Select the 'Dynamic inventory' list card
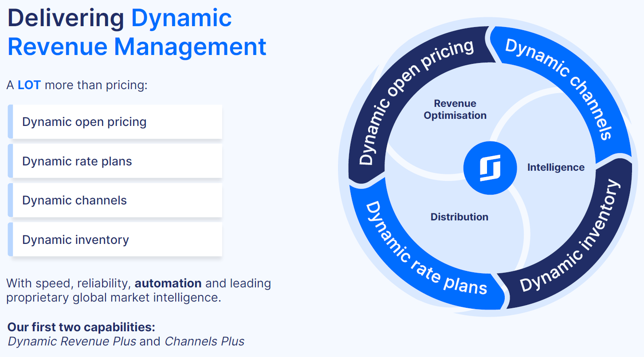The height and width of the screenshot is (357, 644). [115, 239]
